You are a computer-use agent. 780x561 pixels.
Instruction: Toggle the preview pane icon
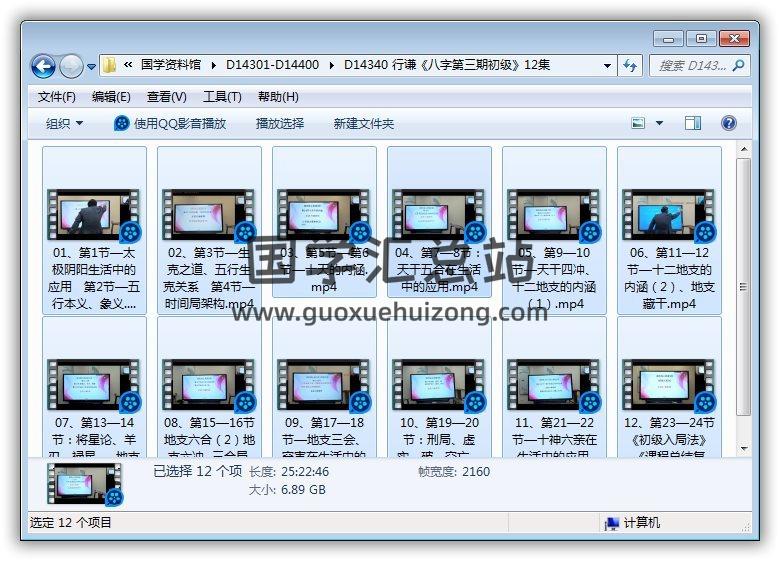click(692, 123)
